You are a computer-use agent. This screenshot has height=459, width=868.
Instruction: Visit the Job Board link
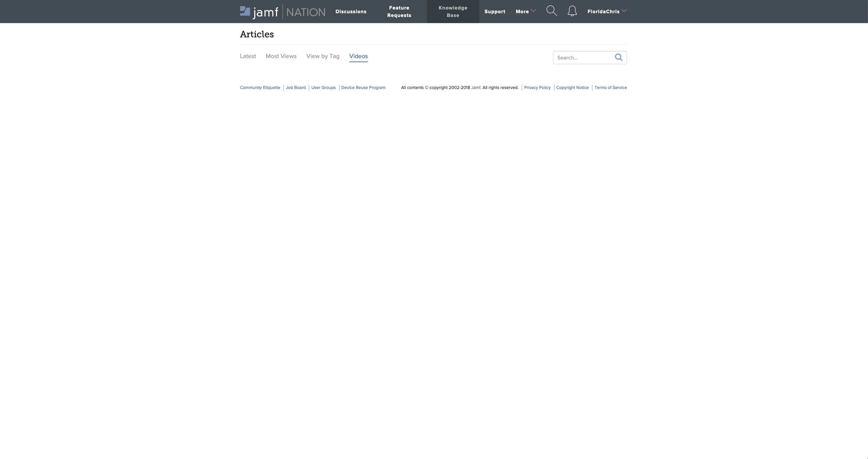(x=295, y=88)
